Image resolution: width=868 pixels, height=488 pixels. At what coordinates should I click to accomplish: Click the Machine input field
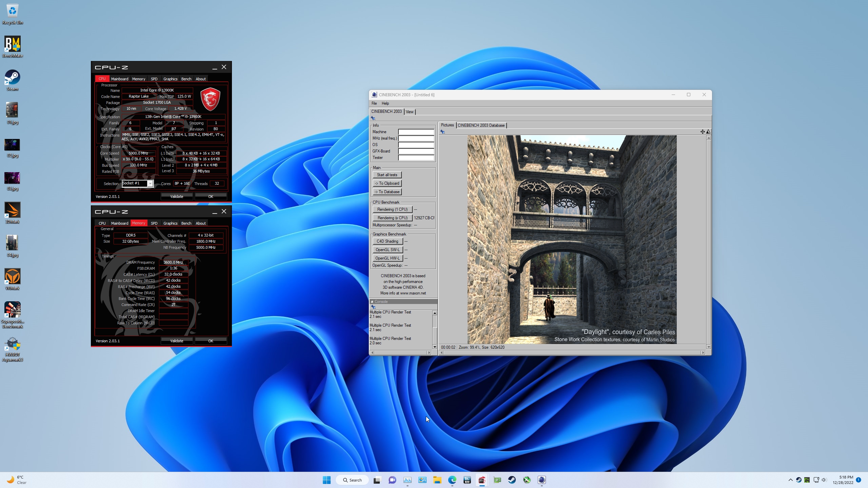click(416, 132)
